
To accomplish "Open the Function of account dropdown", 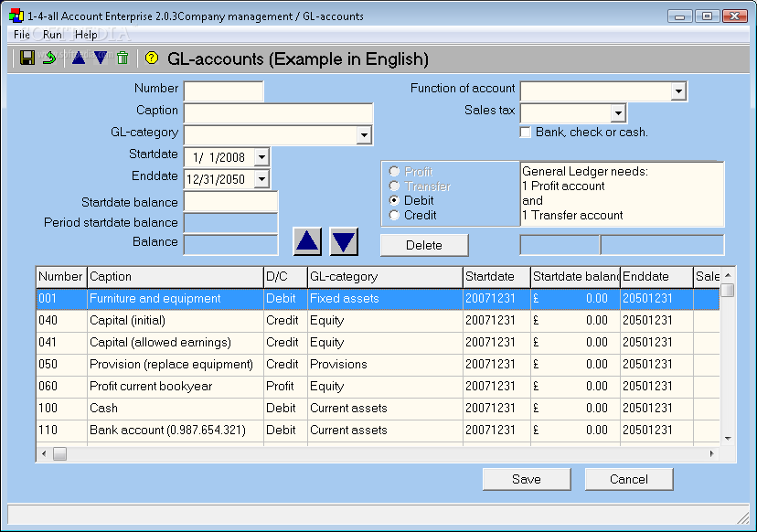I will [x=677, y=91].
